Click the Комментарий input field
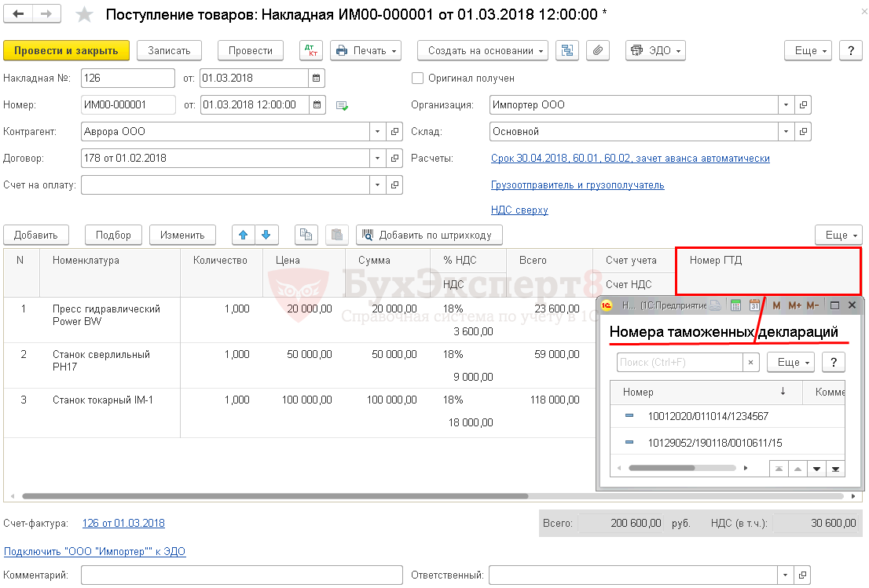This screenshot has height=588, width=869. point(241,575)
